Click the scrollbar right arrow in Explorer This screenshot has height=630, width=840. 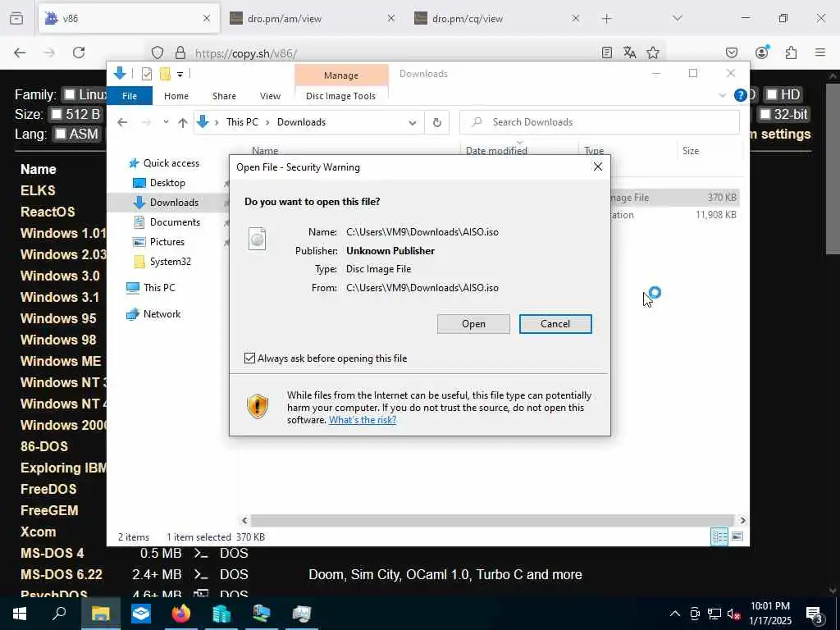coord(742,520)
